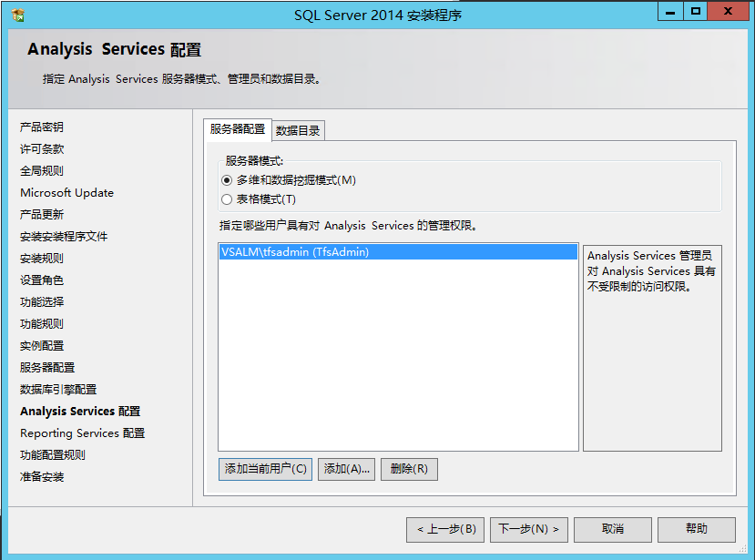Click the Analysis Services 管理员 description box
The height and width of the screenshot is (560, 755).
(652, 348)
